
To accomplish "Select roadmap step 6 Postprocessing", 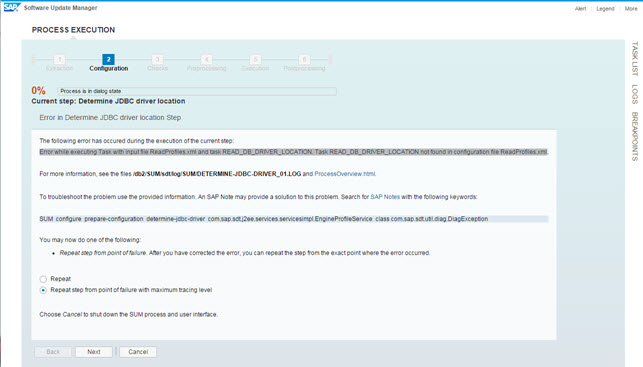I will [304, 63].
